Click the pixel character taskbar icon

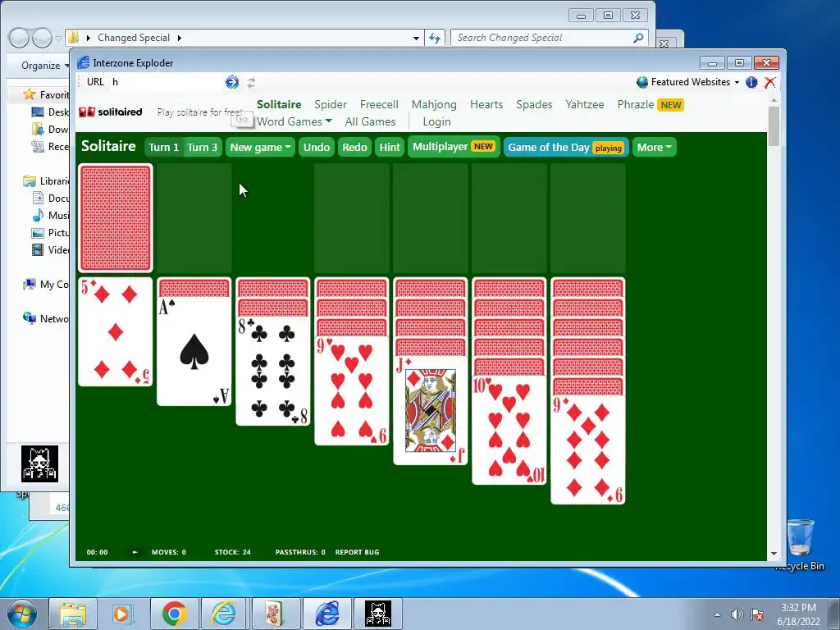tap(378, 614)
